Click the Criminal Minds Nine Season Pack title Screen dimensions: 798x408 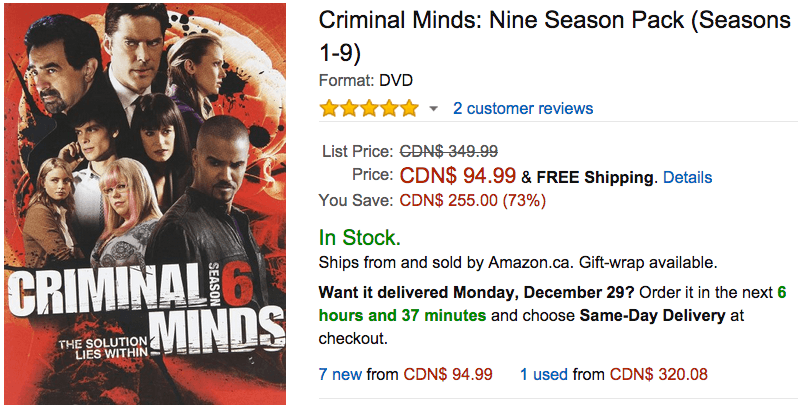(x=555, y=36)
